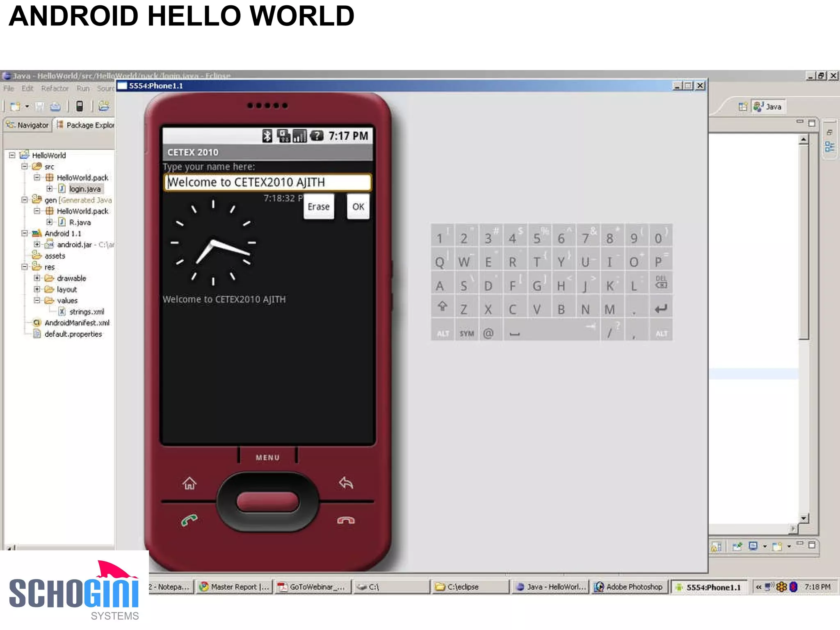Click the name text input field
Image resolution: width=840 pixels, height=630 pixels.
pos(267,182)
